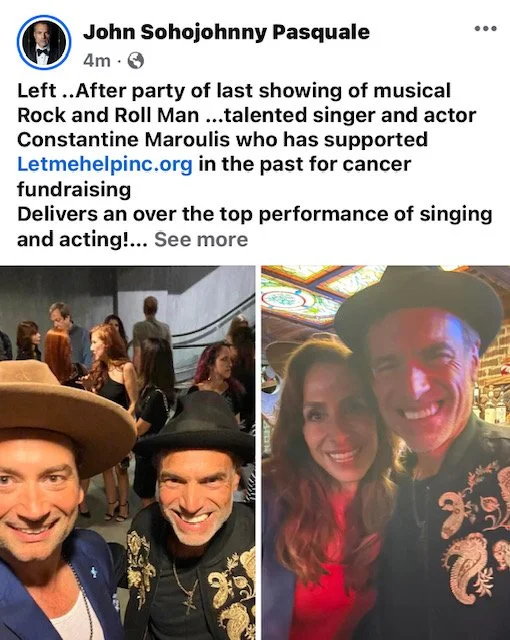The height and width of the screenshot is (640, 510).
Task: Click the pink paisley embroidery on right jacket
Action: (x=473, y=531)
